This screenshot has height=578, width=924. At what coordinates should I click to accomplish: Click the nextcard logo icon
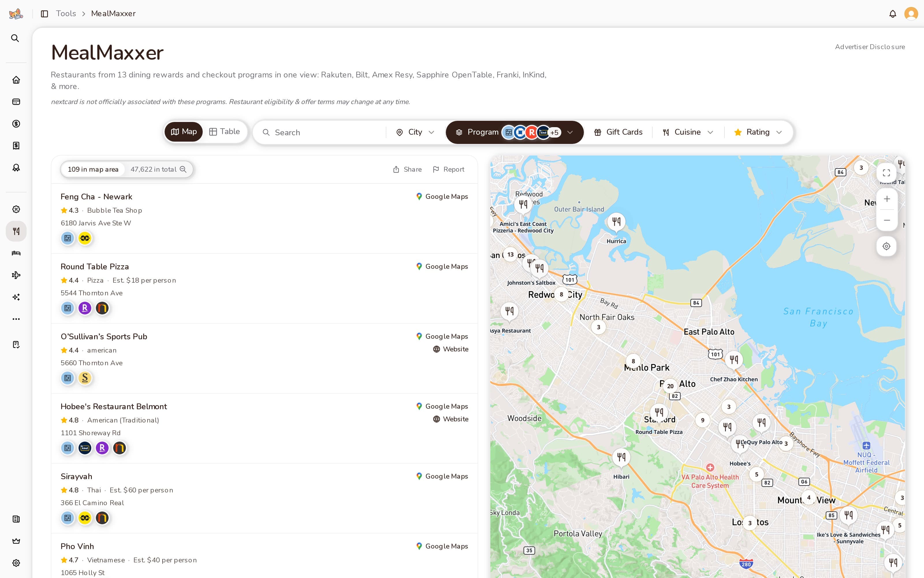click(16, 14)
